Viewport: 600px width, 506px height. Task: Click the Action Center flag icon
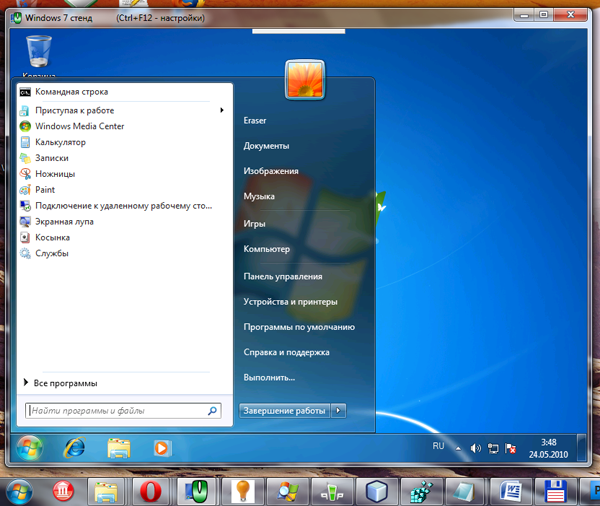(510, 448)
